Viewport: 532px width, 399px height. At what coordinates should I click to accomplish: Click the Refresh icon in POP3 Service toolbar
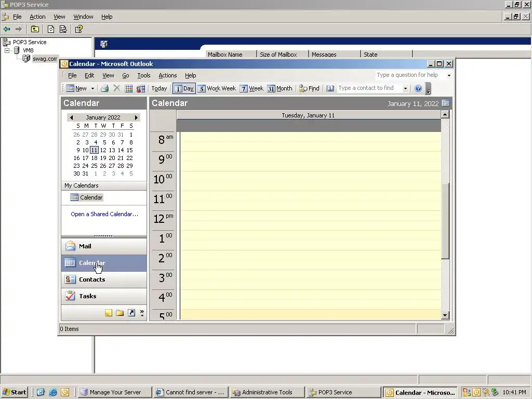point(51,29)
